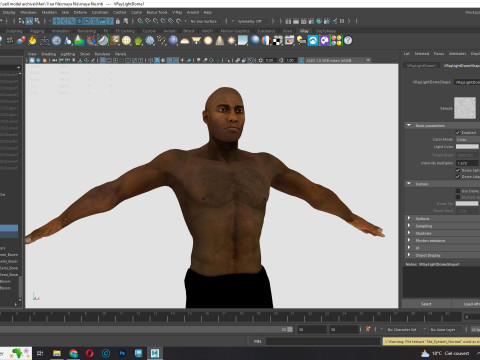Expand the Shadows section

coord(409,233)
